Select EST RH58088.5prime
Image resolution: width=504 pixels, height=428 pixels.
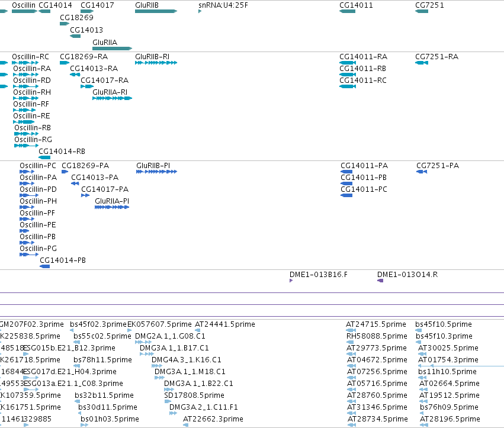377,336
